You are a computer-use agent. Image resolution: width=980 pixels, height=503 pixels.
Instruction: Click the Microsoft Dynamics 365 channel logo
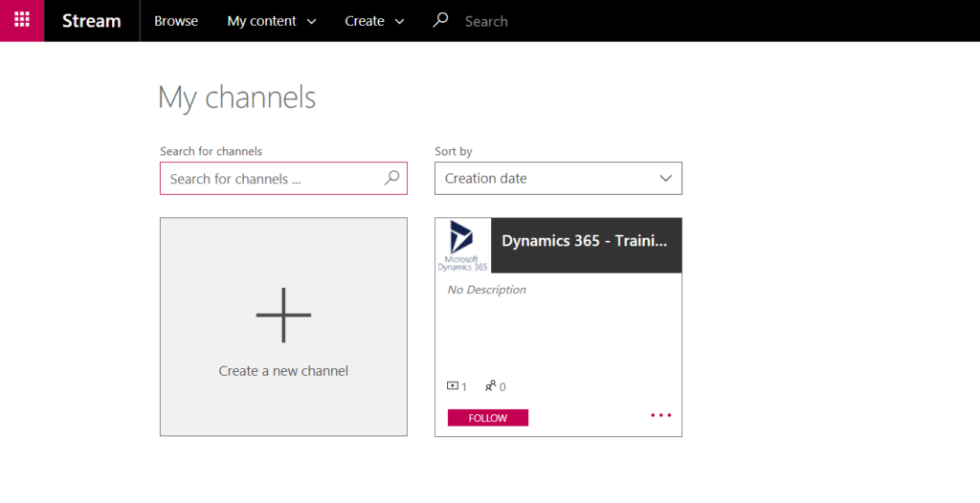tap(462, 246)
